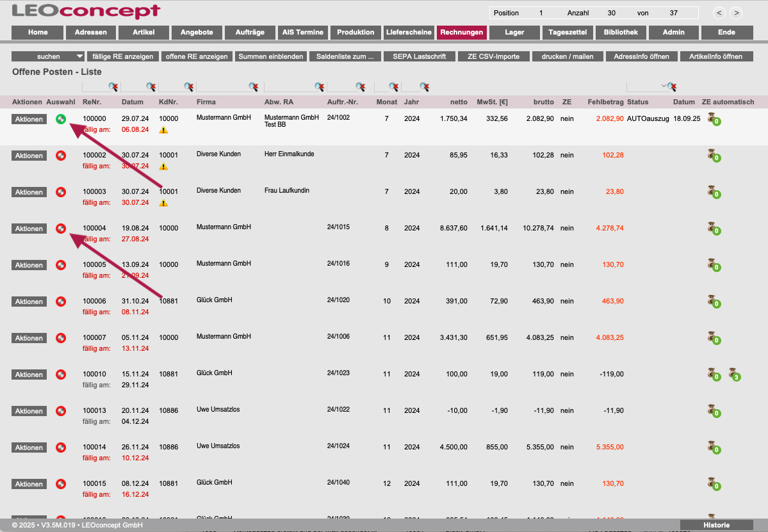Open the Historie panel in the footer
Screen dimensions: 768x532
(716, 525)
